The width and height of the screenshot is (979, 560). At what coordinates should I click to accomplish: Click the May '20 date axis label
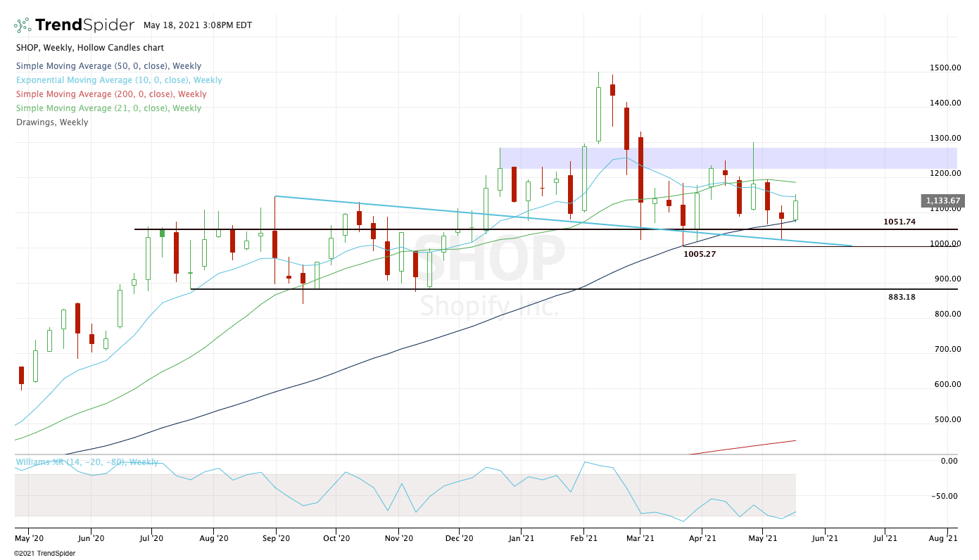click(29, 539)
